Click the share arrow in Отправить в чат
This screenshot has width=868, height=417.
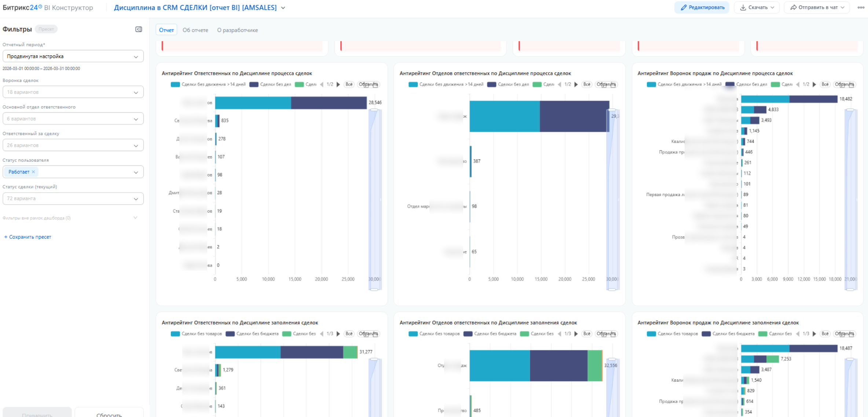[793, 8]
